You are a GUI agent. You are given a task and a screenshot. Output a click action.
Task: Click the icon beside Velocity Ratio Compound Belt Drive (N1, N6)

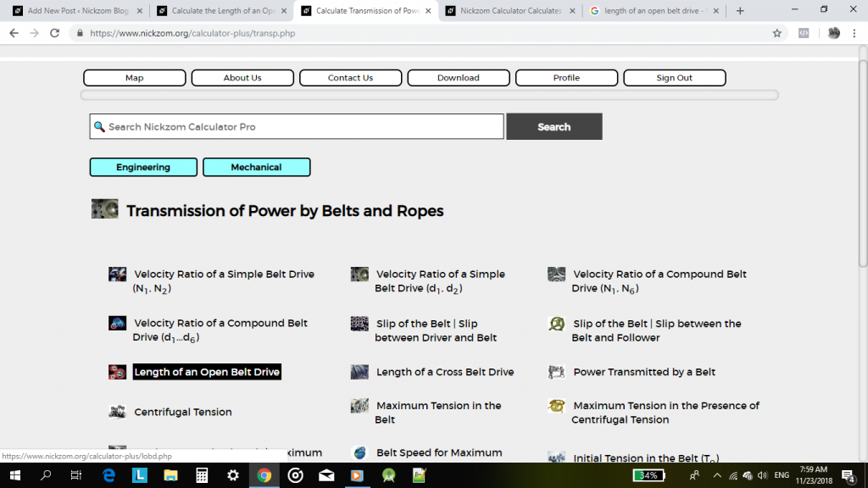(x=556, y=274)
